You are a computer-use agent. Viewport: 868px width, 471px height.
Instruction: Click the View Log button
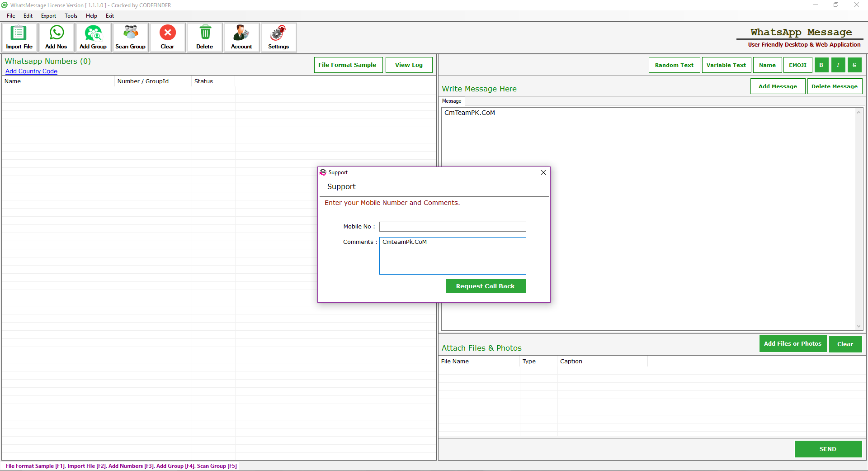[x=409, y=65]
